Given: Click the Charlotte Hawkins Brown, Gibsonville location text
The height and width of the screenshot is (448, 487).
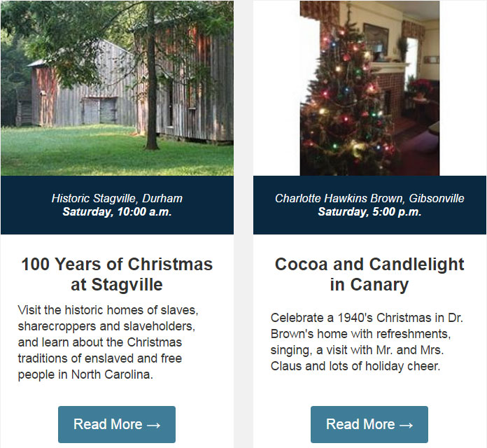Looking at the screenshot, I should point(369,198).
